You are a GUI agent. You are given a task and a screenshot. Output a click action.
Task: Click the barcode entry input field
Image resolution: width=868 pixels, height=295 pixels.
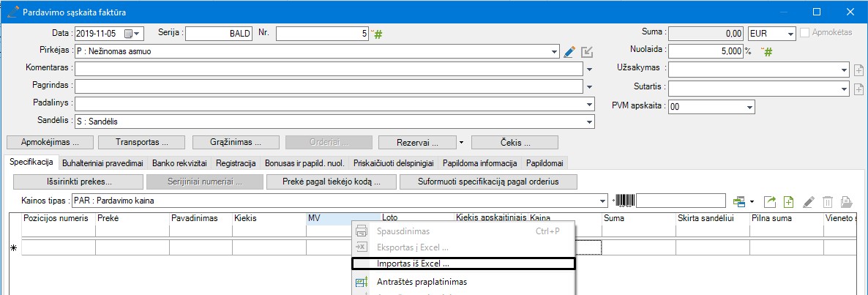point(681,201)
